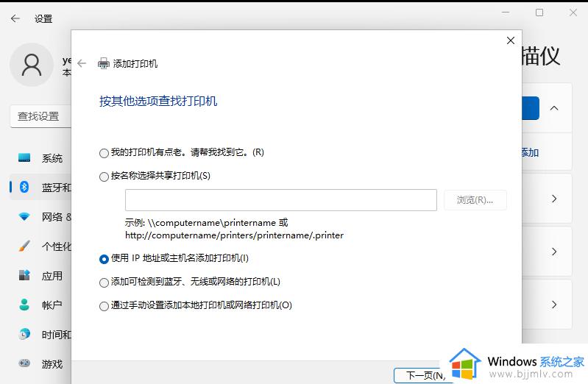588x384 pixels.
Task: Click the 下一页(N) button
Action: pyautogui.click(x=422, y=375)
